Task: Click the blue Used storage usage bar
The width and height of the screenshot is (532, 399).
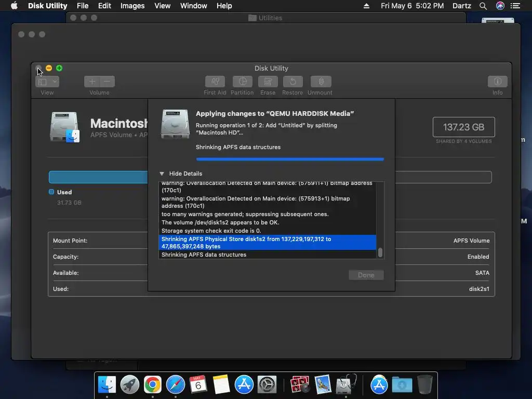Action: pyautogui.click(x=98, y=177)
